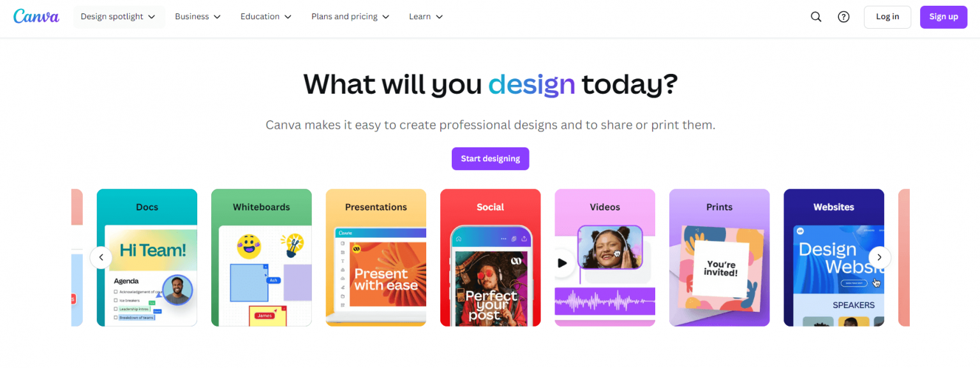Select the Log in button
Screen dimensions: 980x368
887,17
